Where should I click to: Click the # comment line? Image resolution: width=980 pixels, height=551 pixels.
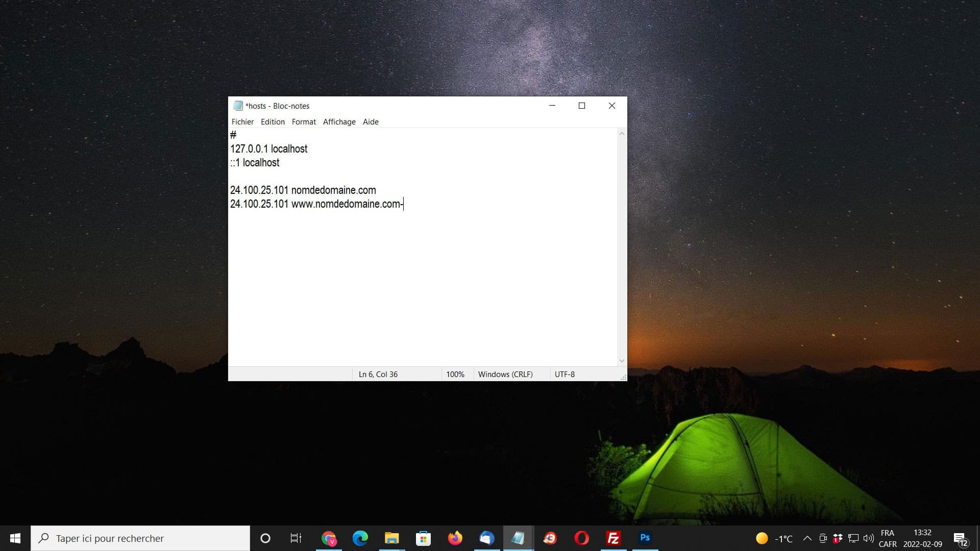pos(233,135)
